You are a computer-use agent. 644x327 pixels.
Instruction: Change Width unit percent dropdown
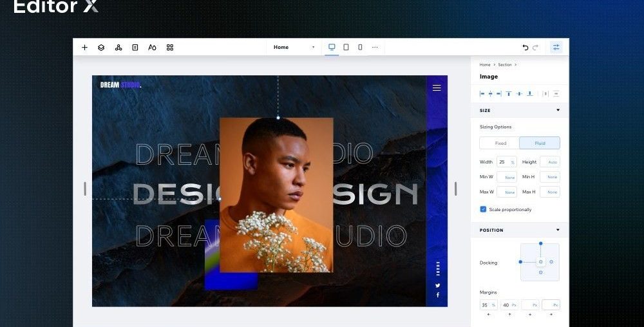[513, 162]
